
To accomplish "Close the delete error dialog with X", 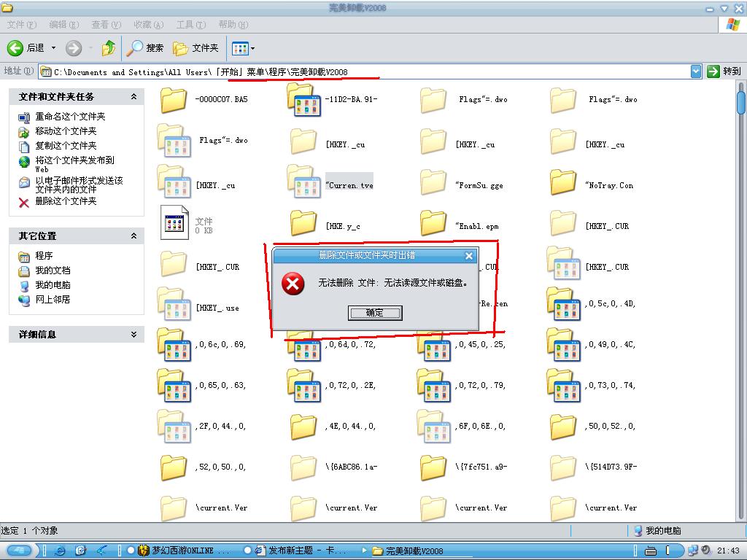I will coord(469,256).
